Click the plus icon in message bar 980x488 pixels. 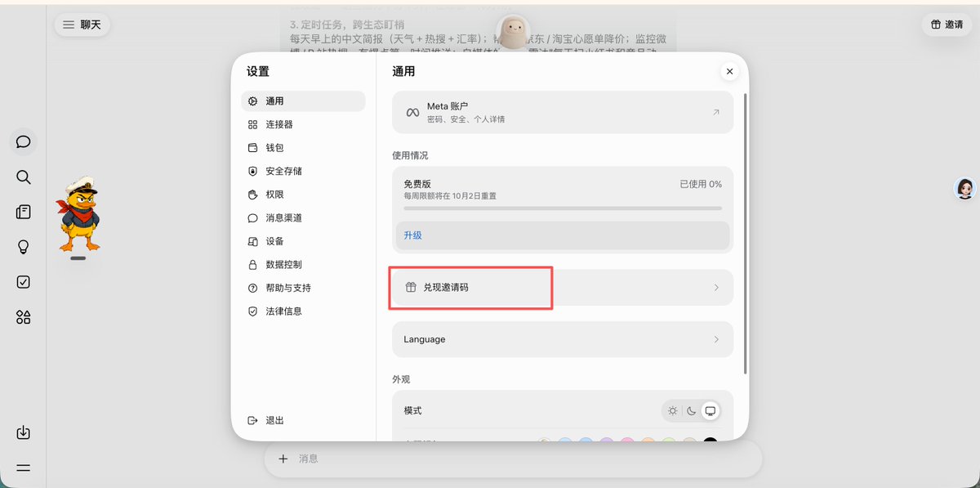(283, 459)
